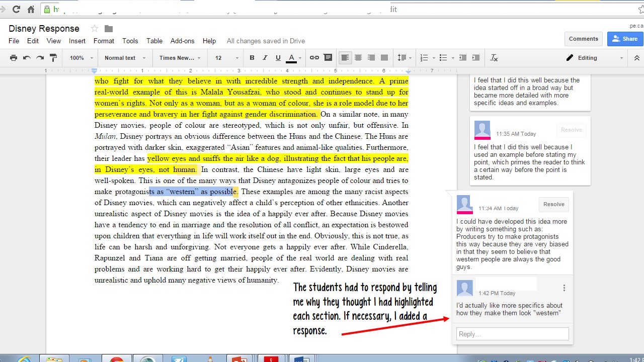Toggle bold formatting
The image size is (644, 362).
252,57
